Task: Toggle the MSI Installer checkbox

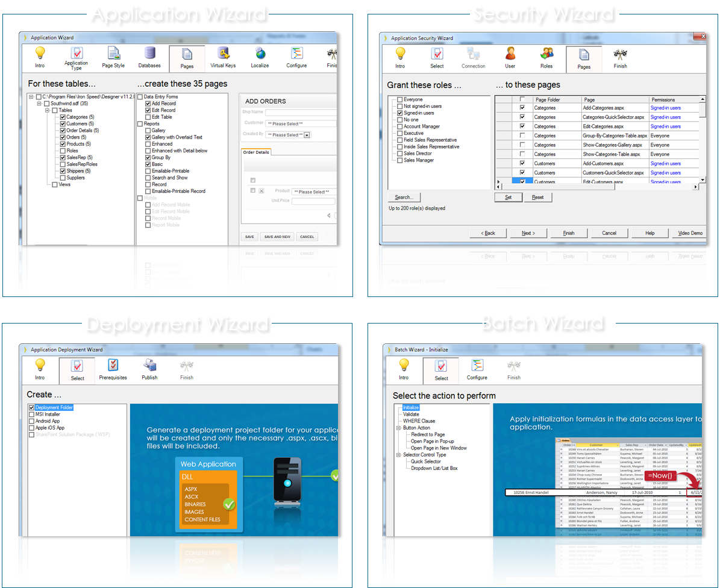Action: click(x=32, y=414)
